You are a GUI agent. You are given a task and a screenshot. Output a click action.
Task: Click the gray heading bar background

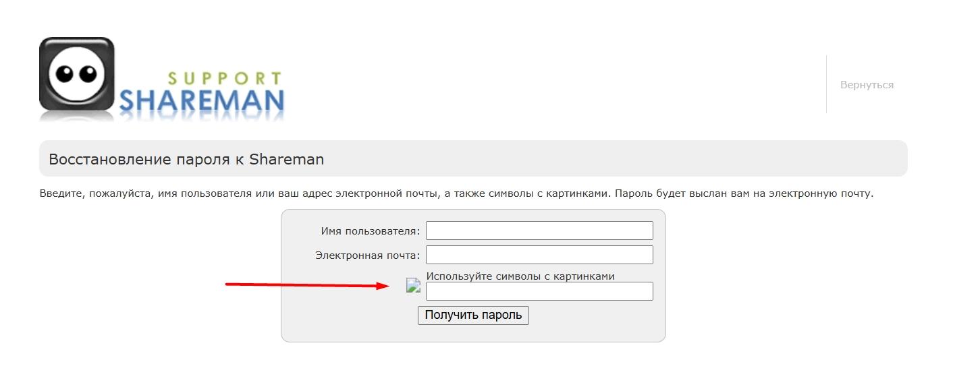pyautogui.click(x=607, y=158)
